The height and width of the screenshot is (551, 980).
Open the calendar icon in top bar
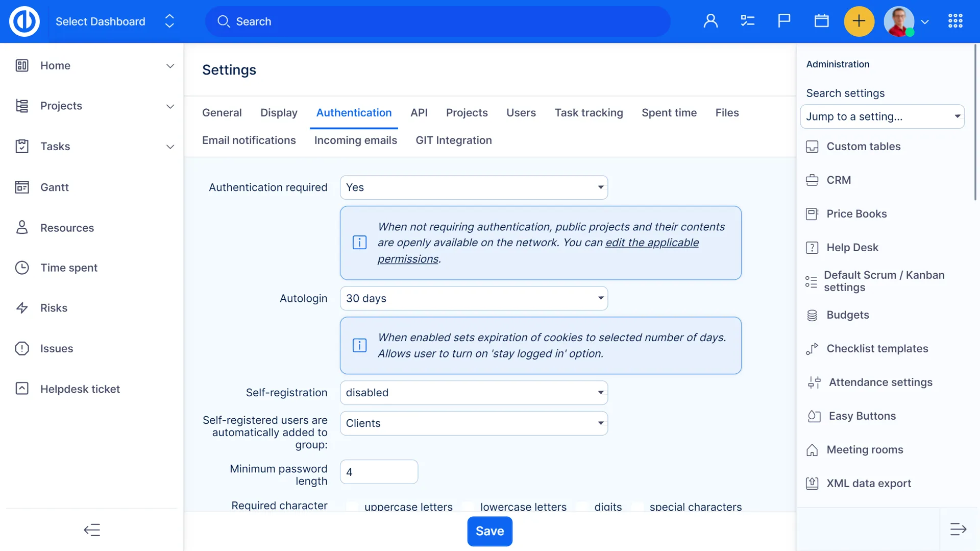tap(821, 21)
